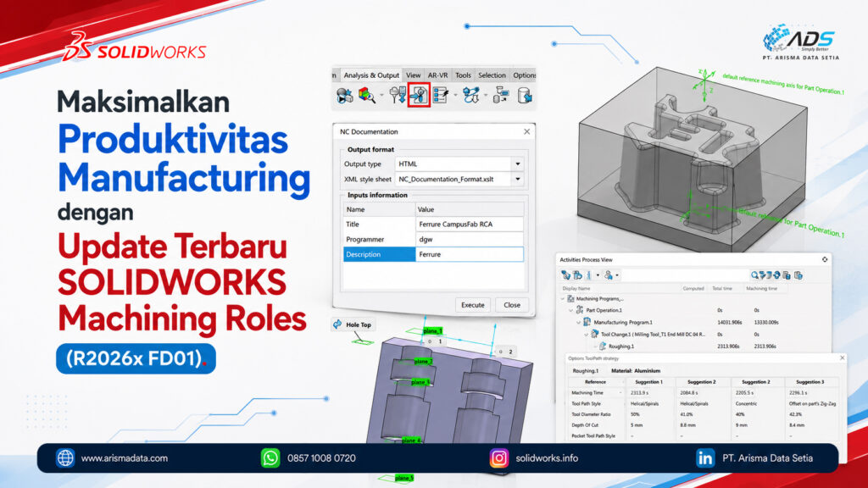Viewport: 868px width, 488px height.
Task: Click the target icon at the top right of Activities Process View
Action: coord(825,259)
